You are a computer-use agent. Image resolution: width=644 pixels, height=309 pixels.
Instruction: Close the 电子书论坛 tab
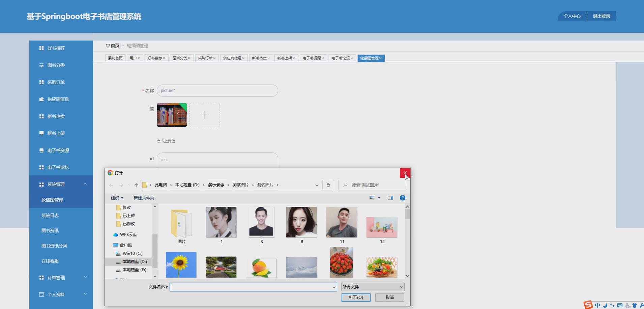(351, 58)
